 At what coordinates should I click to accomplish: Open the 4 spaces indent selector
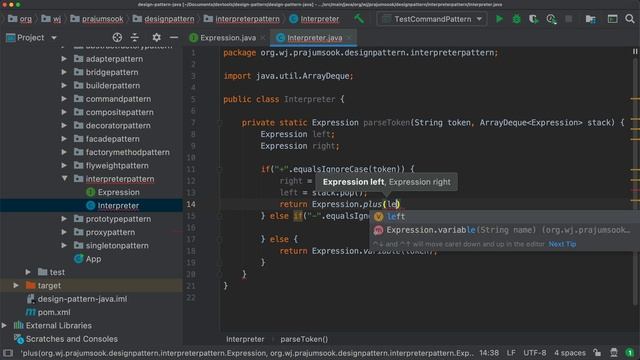(570, 353)
